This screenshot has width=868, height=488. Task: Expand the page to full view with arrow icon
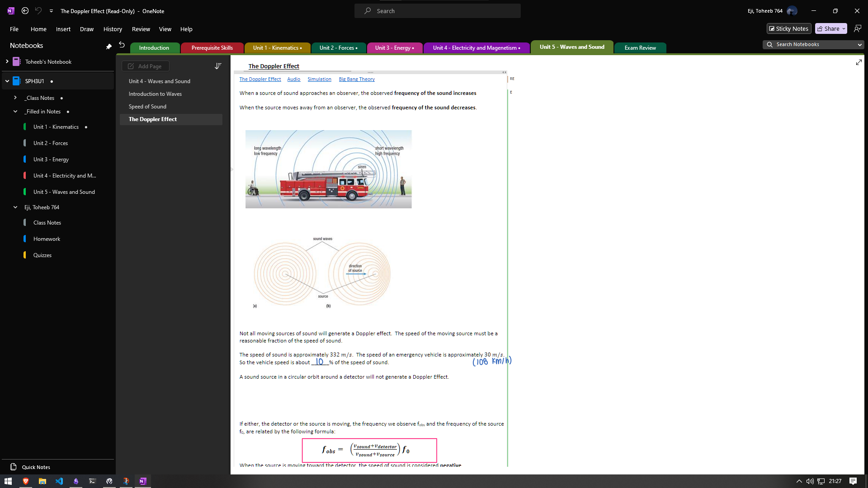click(x=859, y=62)
